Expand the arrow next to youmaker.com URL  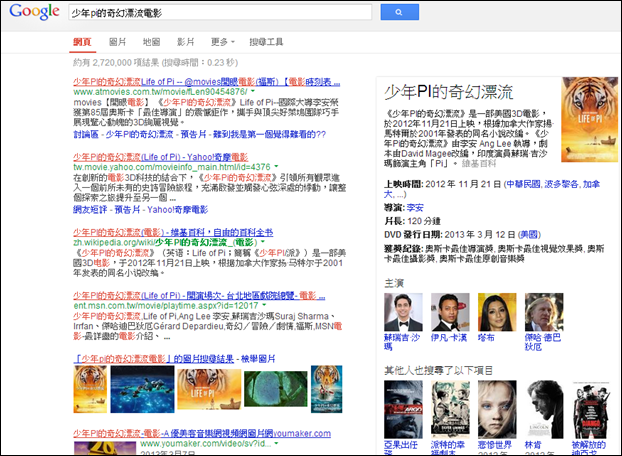(x=276, y=443)
